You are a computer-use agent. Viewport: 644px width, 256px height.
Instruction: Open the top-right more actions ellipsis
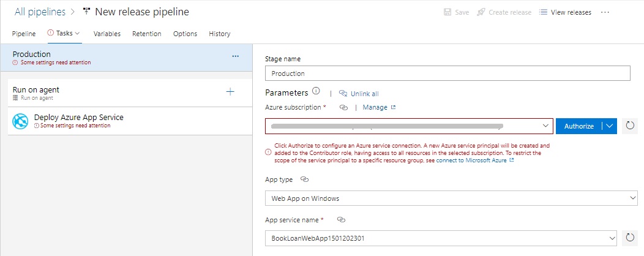605,12
